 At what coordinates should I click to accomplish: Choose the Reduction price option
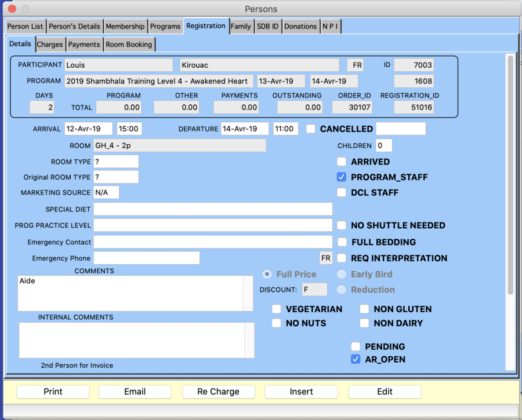pyautogui.click(x=341, y=290)
